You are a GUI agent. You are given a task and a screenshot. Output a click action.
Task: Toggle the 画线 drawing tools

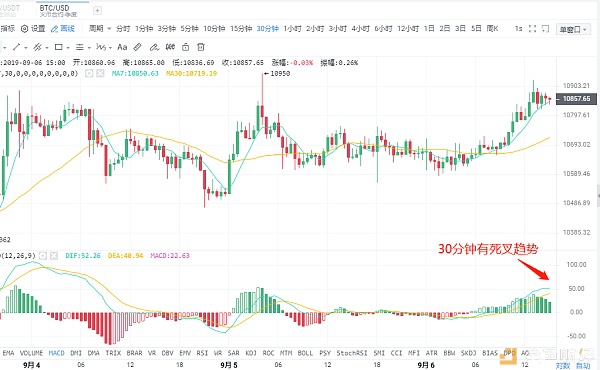(63, 29)
